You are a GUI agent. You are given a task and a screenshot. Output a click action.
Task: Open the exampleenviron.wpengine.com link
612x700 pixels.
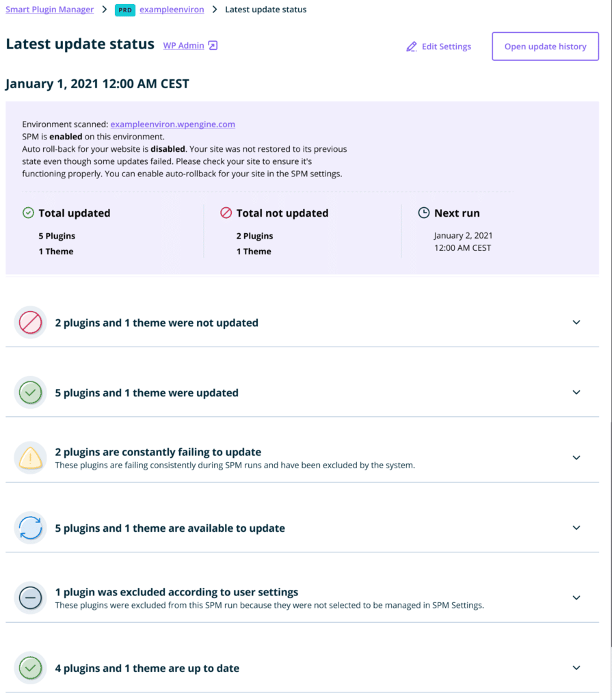(173, 124)
